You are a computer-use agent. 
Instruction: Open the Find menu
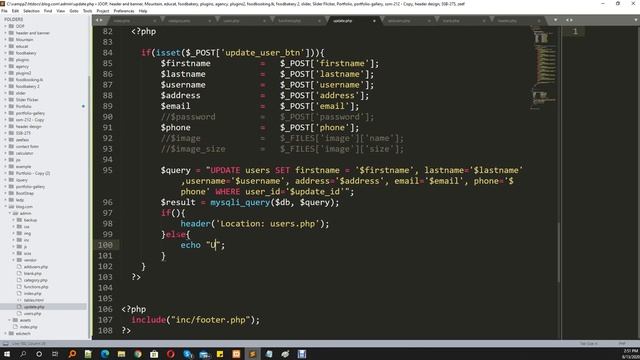(x=48, y=11)
